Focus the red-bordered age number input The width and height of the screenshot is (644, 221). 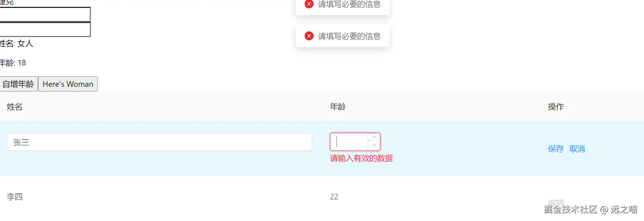[349, 142]
